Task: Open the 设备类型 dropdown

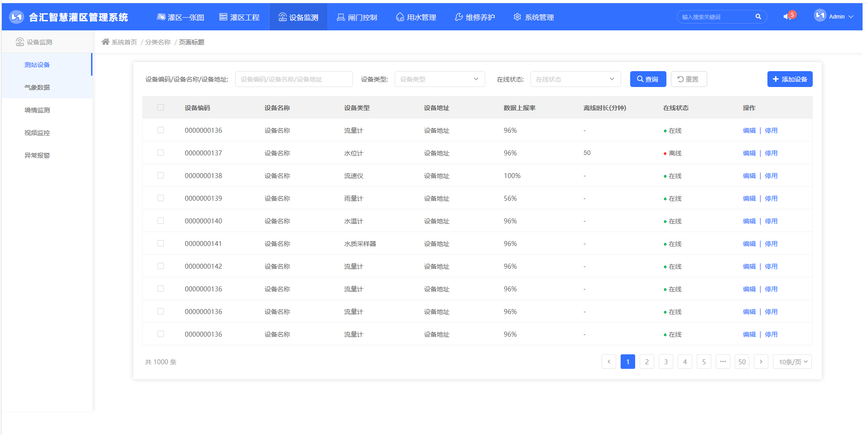Action: (x=439, y=79)
